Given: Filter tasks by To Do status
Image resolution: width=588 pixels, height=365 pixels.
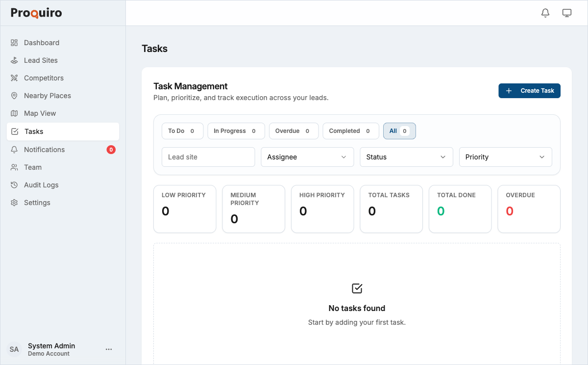Looking at the screenshot, I should 182,131.
